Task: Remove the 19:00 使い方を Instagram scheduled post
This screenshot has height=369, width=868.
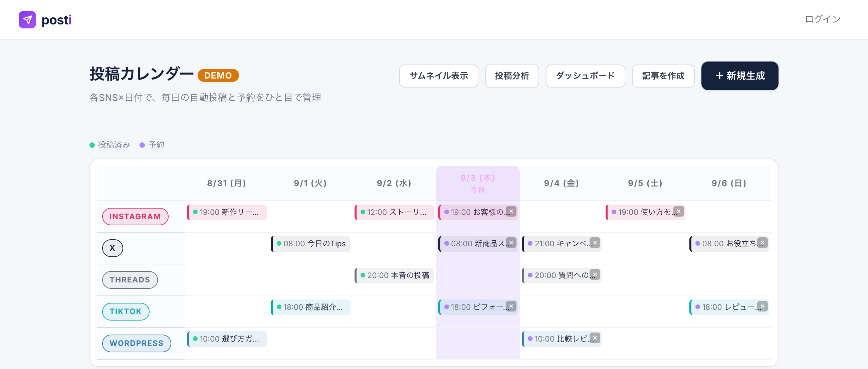Action: (678, 211)
